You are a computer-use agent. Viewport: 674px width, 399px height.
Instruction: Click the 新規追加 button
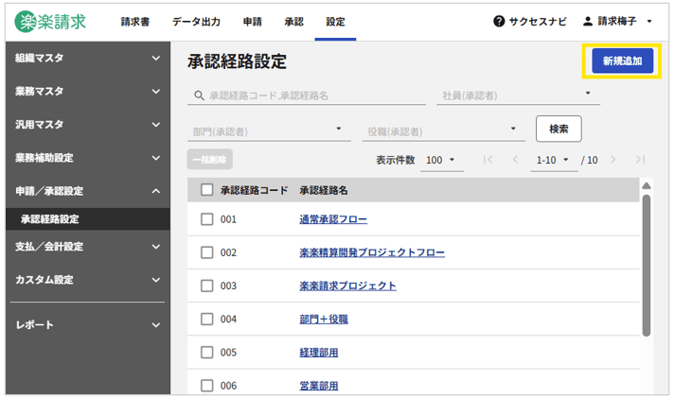click(x=622, y=61)
